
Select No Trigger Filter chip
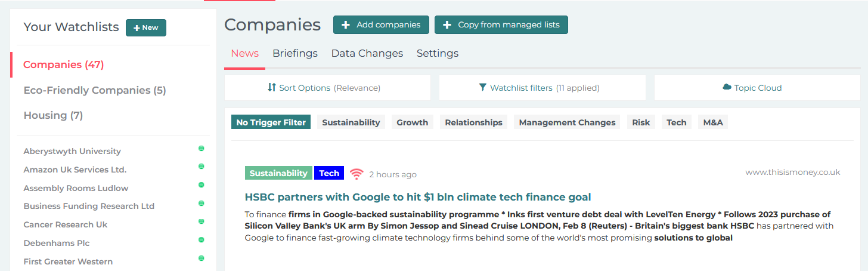click(271, 122)
